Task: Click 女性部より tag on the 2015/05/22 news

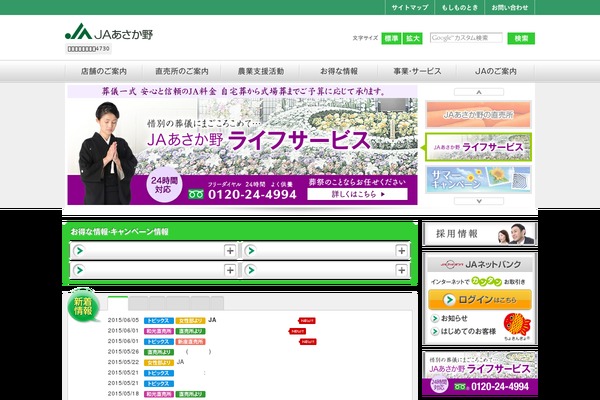Action: click(158, 362)
